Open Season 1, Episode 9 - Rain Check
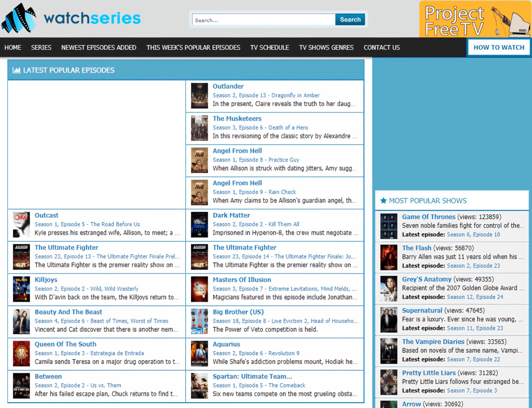This screenshot has width=532, height=408. pyautogui.click(x=254, y=192)
